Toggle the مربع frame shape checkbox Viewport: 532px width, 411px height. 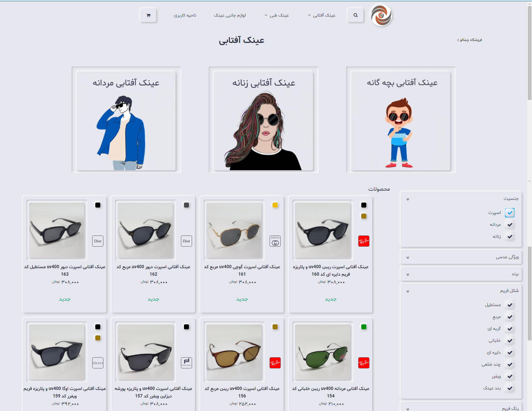coord(510,317)
